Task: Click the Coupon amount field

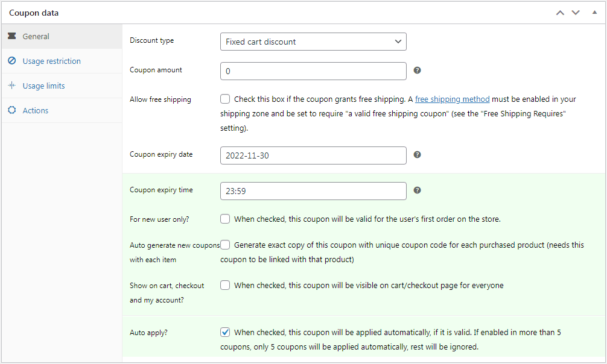Action: click(313, 71)
